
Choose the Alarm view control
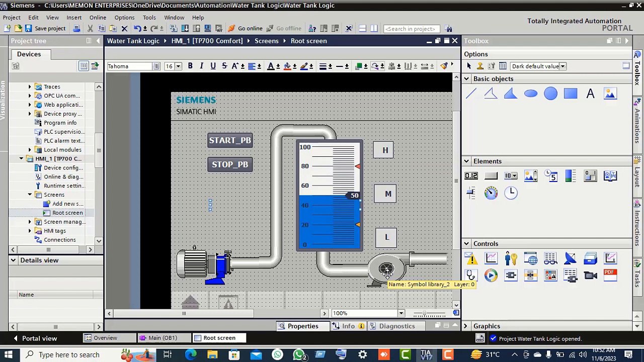(x=471, y=258)
